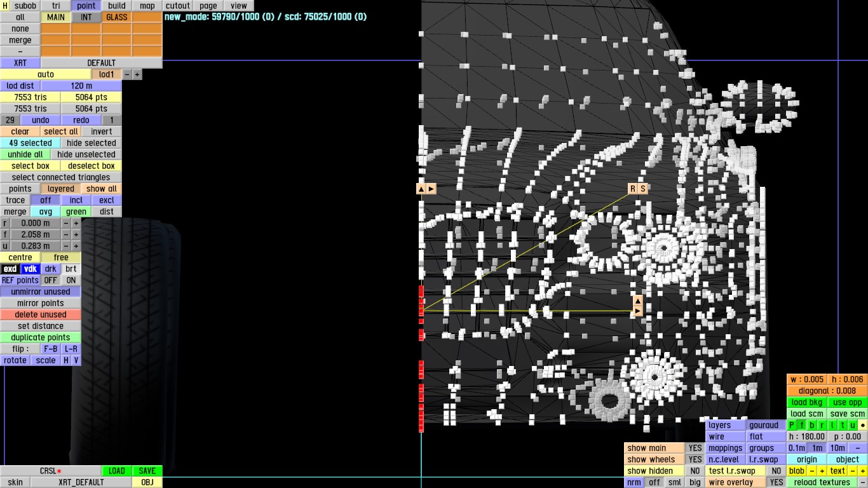Image resolution: width=868 pixels, height=488 pixels.
Task: Set trace mode to incl
Action: point(76,200)
